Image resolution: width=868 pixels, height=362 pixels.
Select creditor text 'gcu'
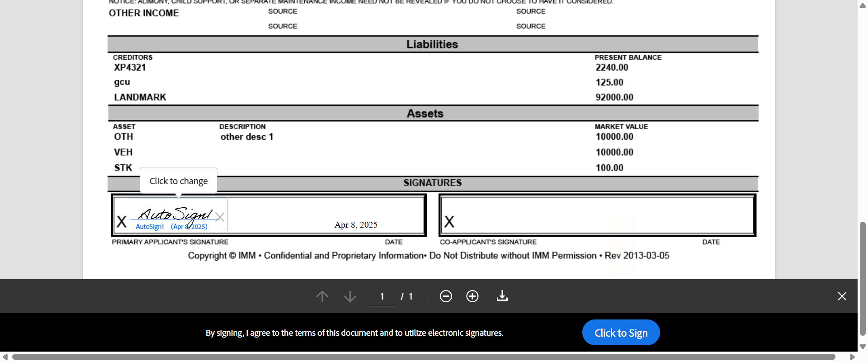[122, 82]
